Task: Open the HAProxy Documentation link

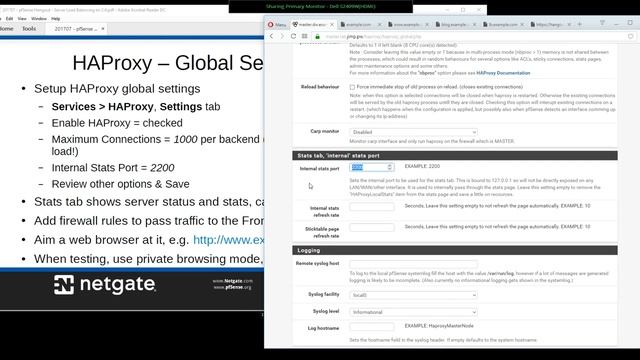Action: tap(503, 73)
